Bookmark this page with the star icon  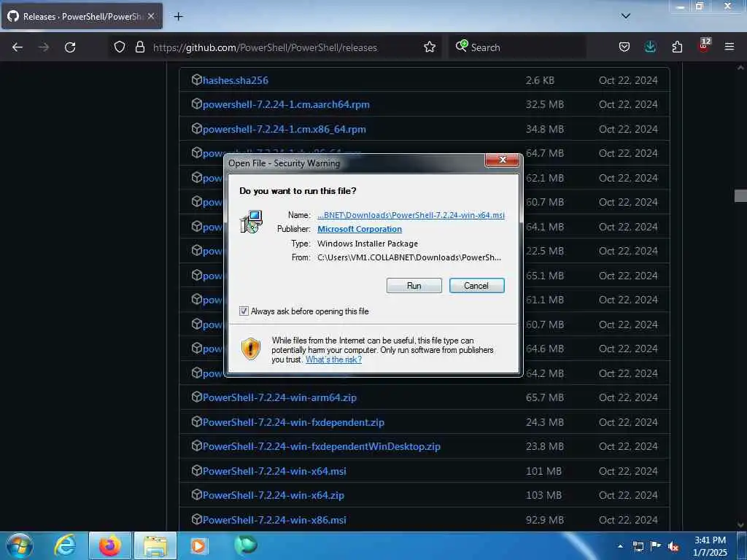430,47
